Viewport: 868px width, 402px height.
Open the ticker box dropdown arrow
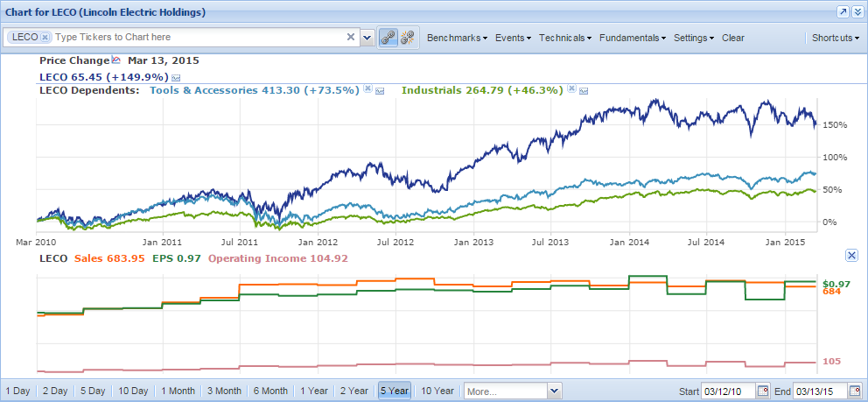(x=367, y=38)
